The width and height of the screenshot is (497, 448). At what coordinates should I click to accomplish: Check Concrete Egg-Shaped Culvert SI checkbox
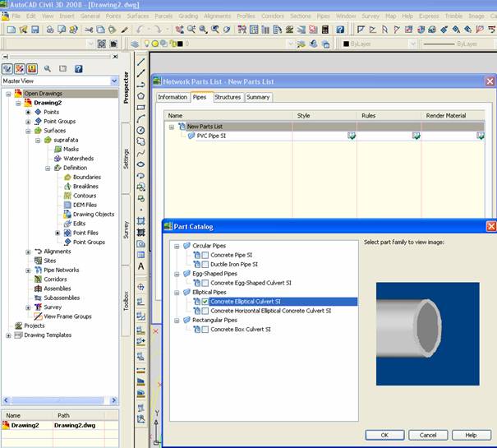(205, 283)
